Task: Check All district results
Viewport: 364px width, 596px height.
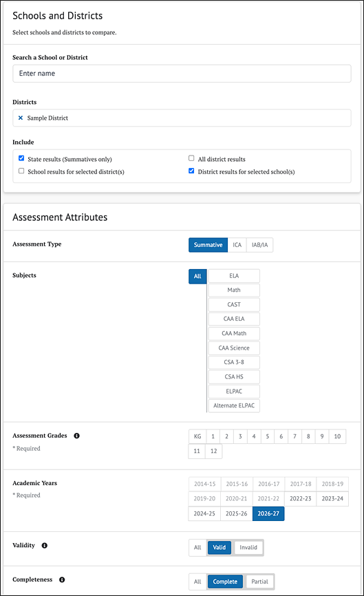Action: click(191, 158)
